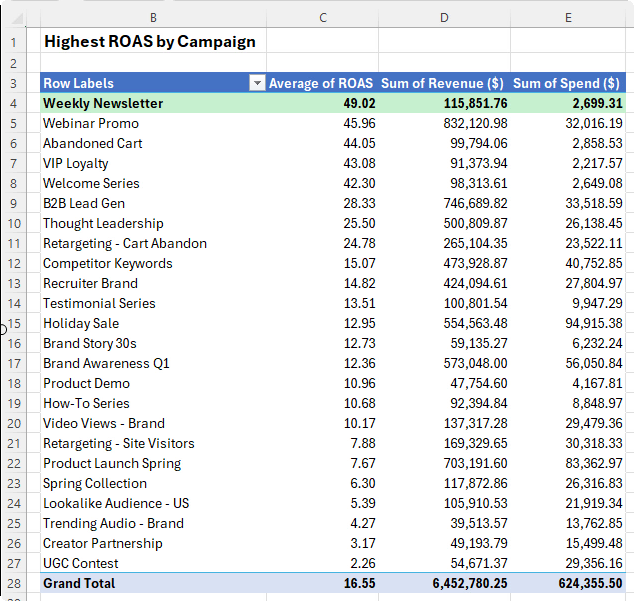
Task: Select the 'Welcome Series' cell
Action: click(x=153, y=183)
